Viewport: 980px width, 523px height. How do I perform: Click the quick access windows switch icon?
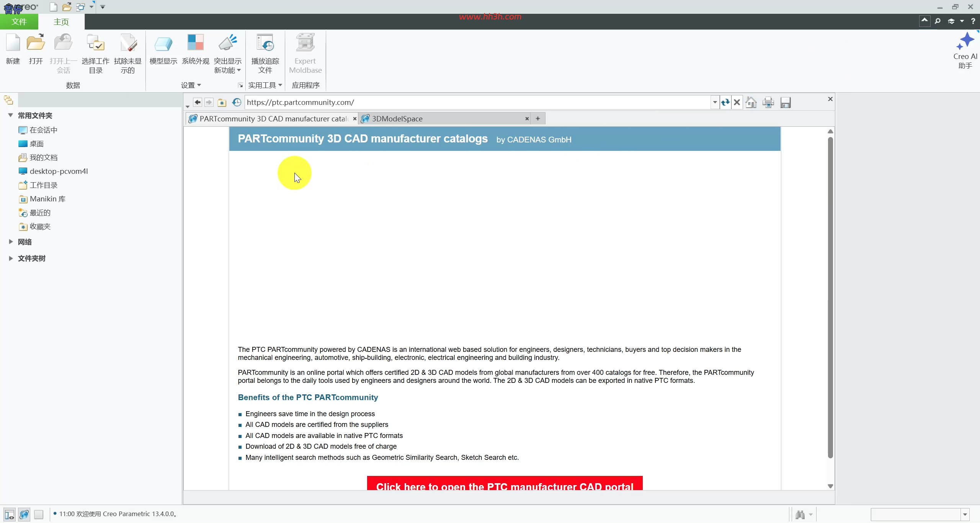[80, 7]
